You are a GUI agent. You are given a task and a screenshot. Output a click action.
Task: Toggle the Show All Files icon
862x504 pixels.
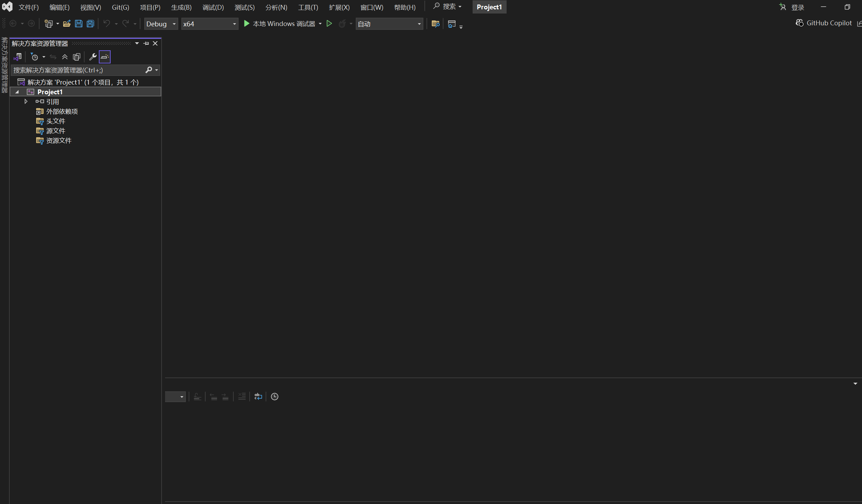(76, 57)
